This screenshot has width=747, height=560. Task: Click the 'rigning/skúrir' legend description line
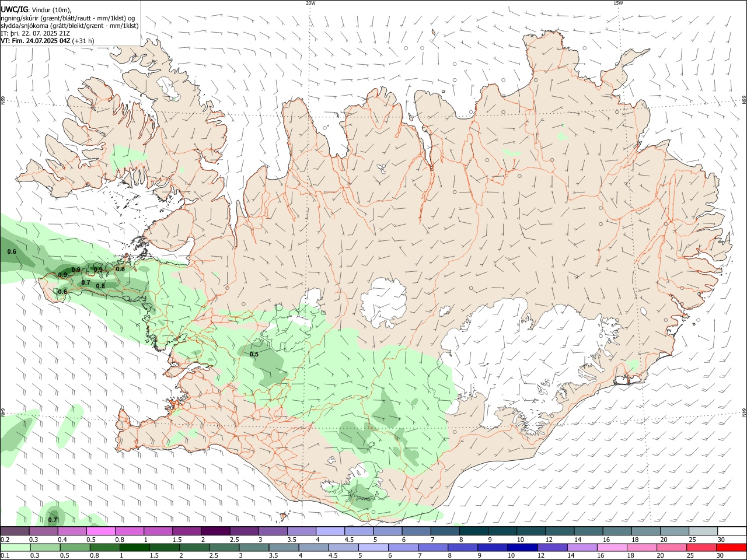point(68,17)
